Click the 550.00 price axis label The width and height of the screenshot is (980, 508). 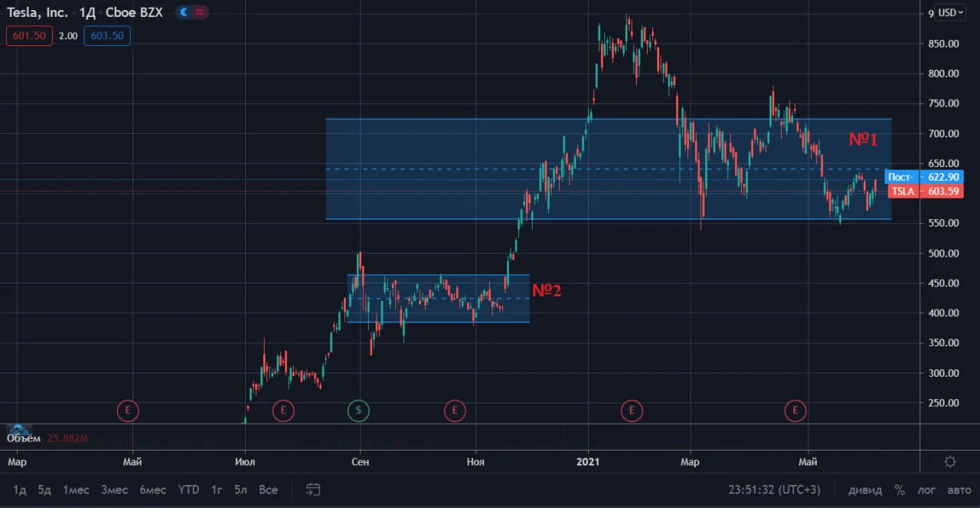click(942, 223)
